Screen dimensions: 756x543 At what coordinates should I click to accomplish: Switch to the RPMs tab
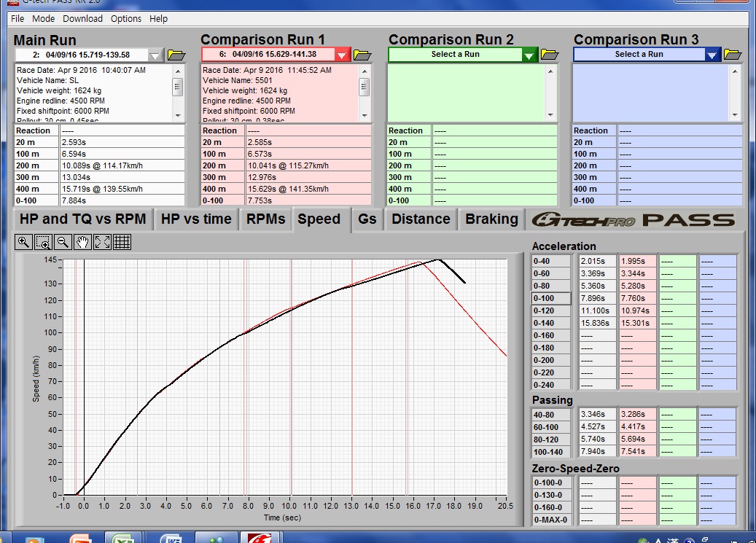pos(265,219)
